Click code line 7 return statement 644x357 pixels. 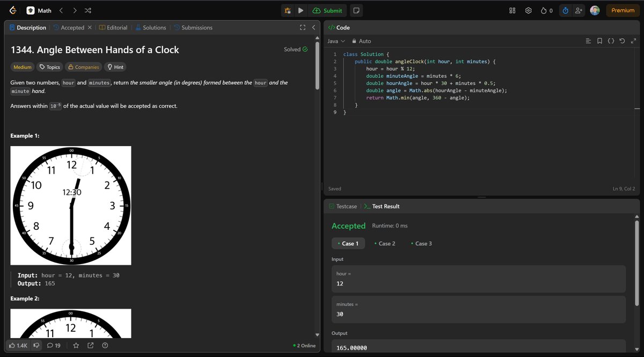[418, 98]
